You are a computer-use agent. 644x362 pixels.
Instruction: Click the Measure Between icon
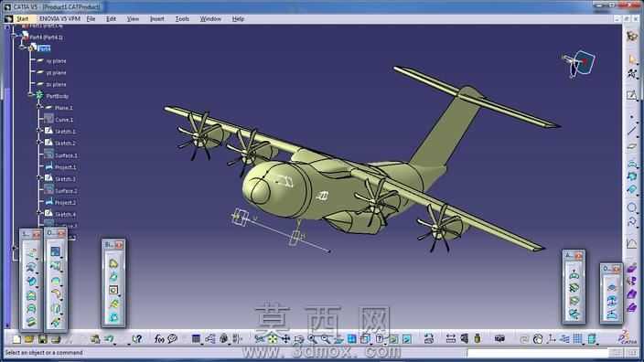pos(451,339)
